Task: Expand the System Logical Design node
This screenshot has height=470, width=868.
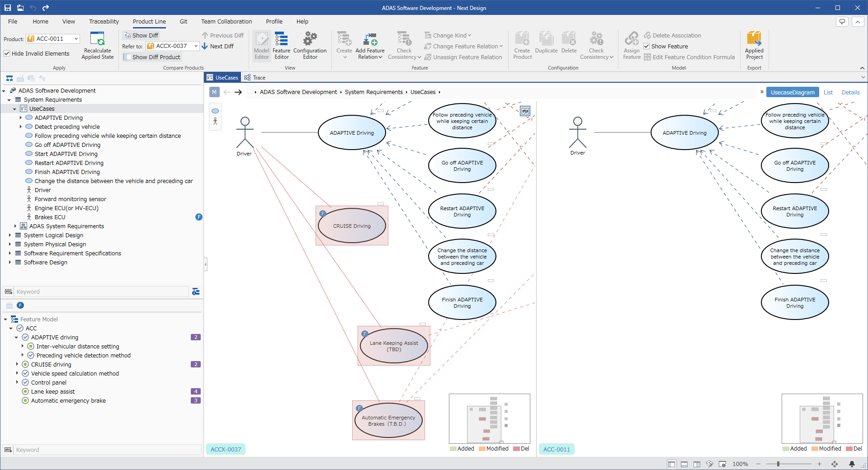Action: tap(9, 235)
